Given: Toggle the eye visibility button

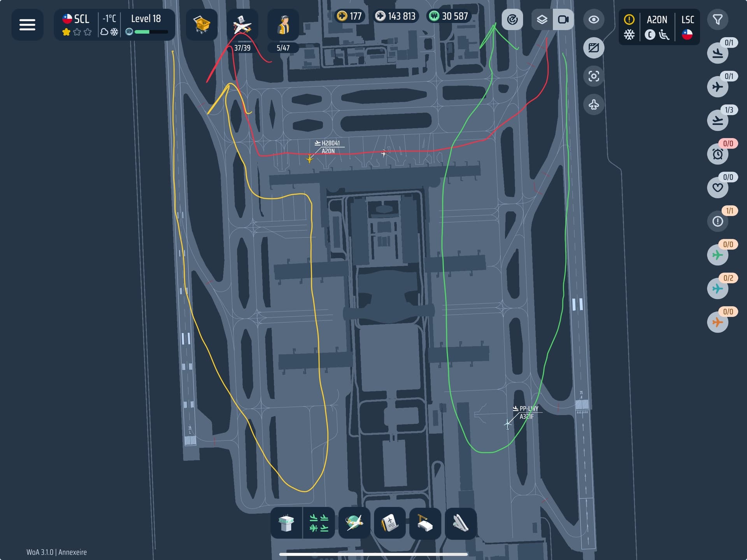Looking at the screenshot, I should tap(594, 19).
